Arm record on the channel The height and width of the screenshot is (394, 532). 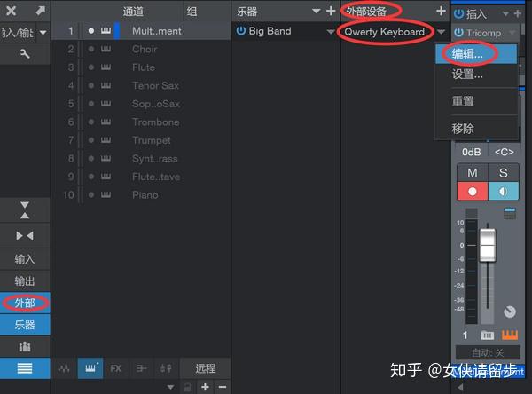473,191
